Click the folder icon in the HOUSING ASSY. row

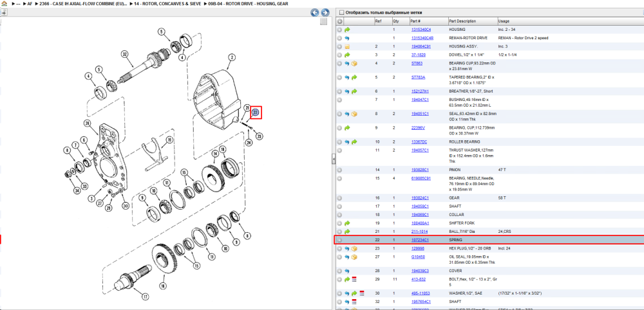tap(348, 47)
